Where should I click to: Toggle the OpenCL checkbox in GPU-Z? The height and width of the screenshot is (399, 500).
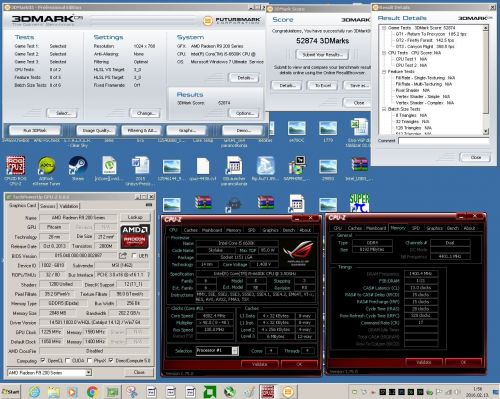[43, 360]
